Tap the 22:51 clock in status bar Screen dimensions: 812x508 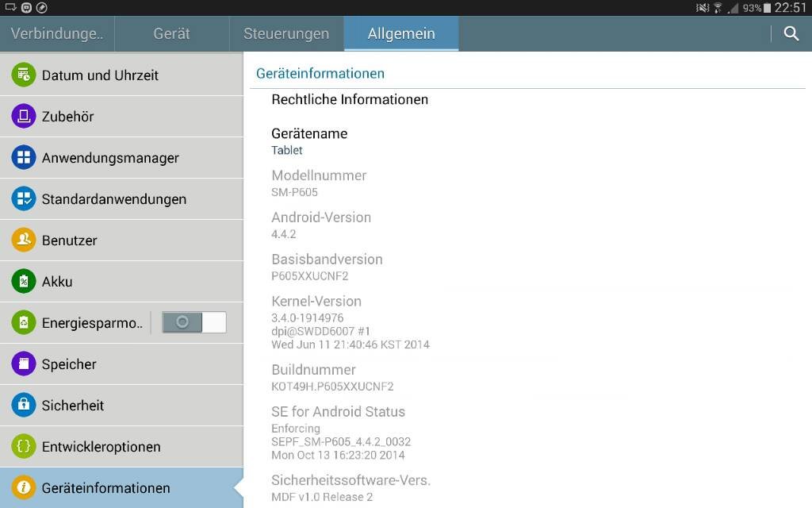pyautogui.click(x=791, y=8)
